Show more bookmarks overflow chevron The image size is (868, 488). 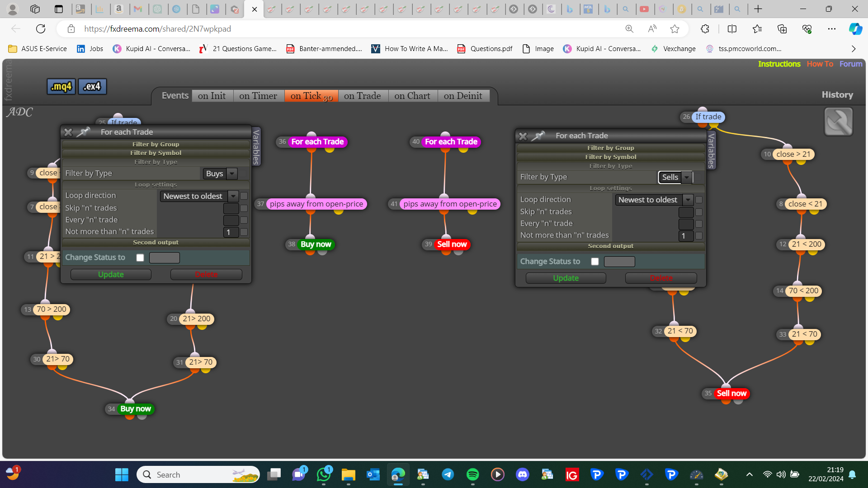coord(854,49)
